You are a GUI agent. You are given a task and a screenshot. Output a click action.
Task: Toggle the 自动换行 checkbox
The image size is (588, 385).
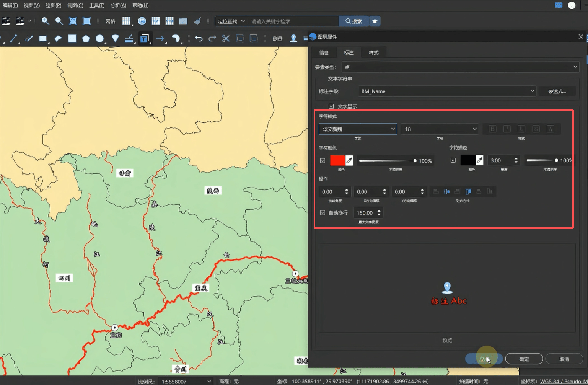click(x=323, y=212)
